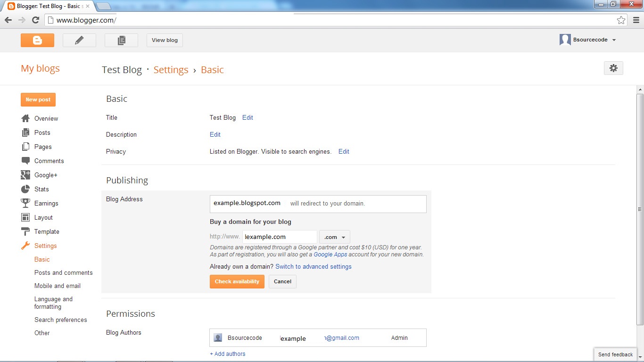This screenshot has height=362, width=644.
Task: Select Basic settings submenu item
Action: (42, 259)
